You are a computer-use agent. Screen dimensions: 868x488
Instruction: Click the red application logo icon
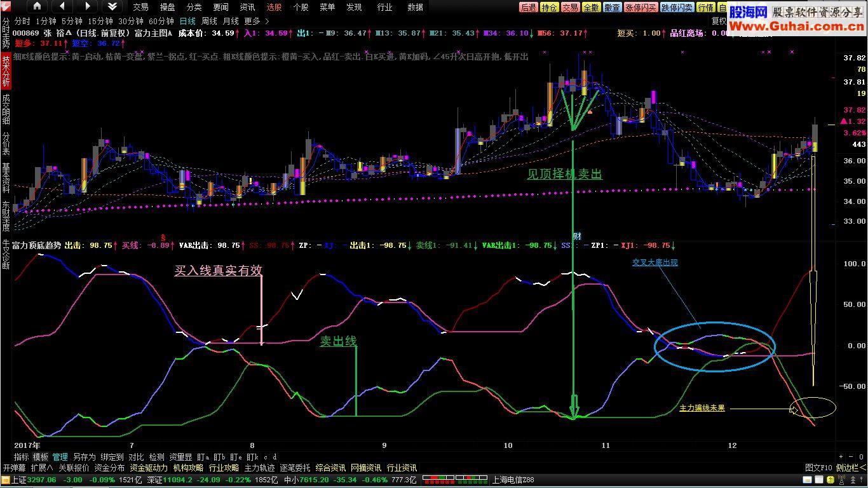click(x=6, y=6)
